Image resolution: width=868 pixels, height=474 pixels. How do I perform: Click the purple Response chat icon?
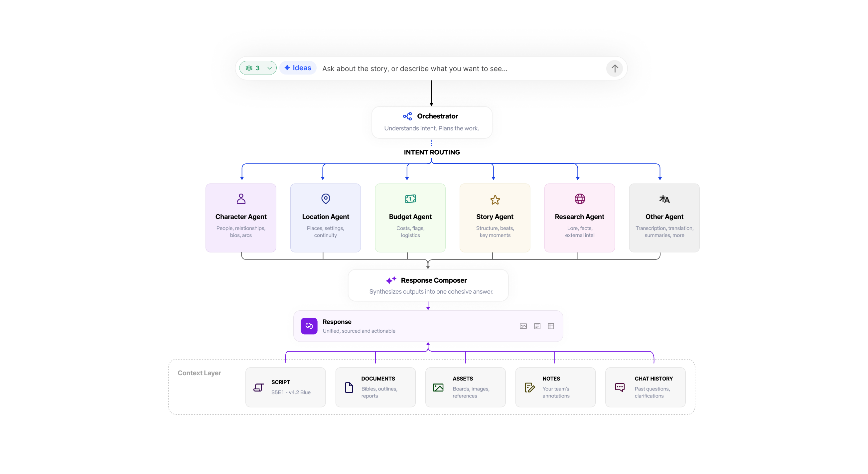(309, 326)
